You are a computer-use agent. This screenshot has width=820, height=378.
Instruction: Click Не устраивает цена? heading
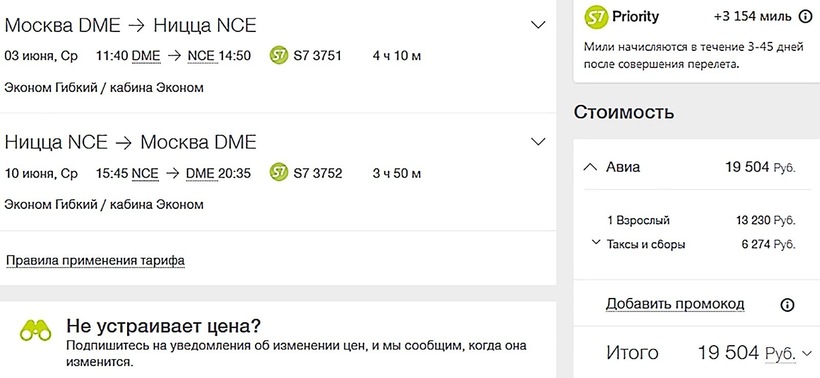point(163,326)
